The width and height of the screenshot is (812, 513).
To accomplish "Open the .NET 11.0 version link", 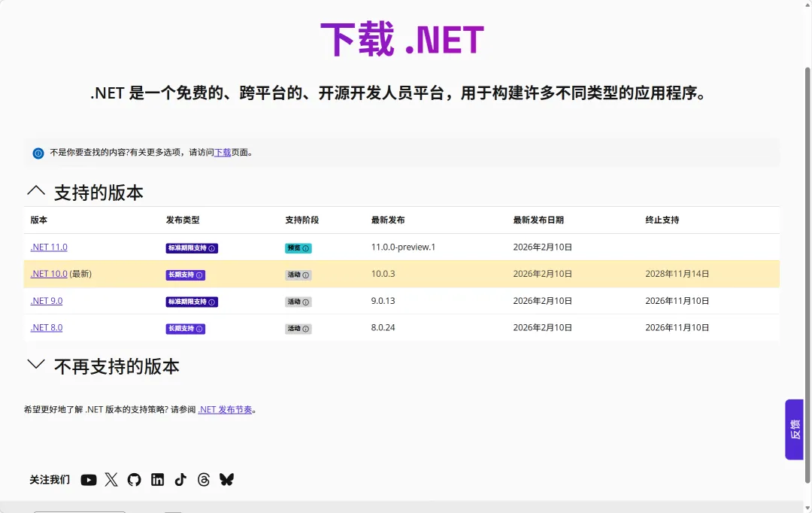I will click(x=49, y=247).
